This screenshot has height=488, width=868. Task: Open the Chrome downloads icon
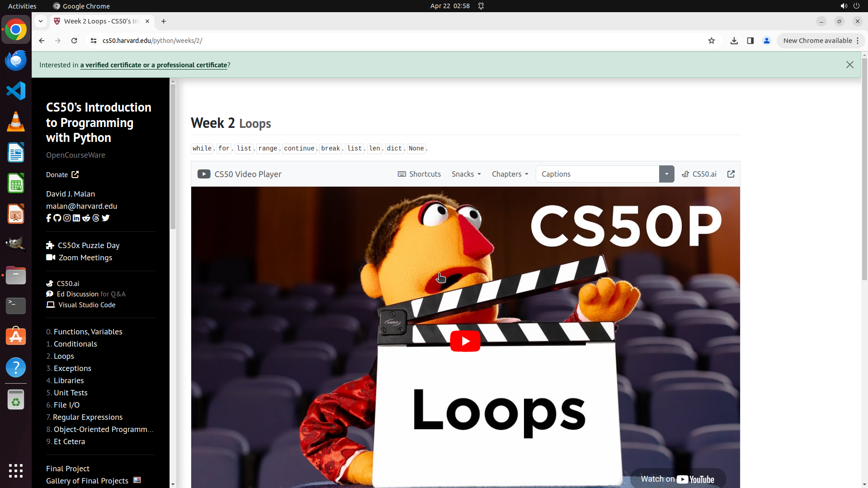(x=734, y=41)
